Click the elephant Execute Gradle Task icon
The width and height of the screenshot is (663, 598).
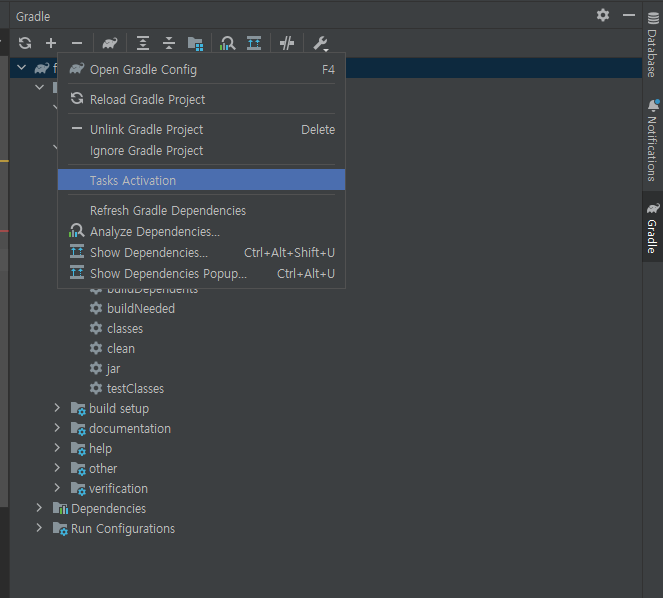110,43
